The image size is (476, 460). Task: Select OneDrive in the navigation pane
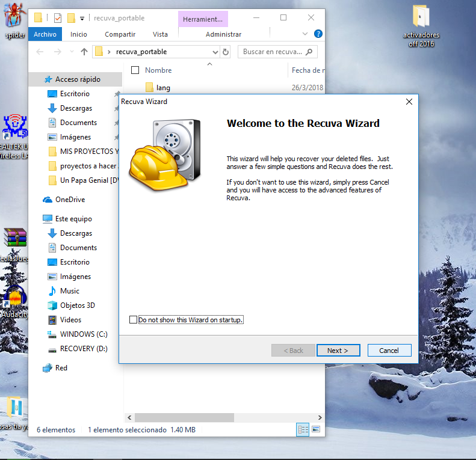click(x=70, y=200)
